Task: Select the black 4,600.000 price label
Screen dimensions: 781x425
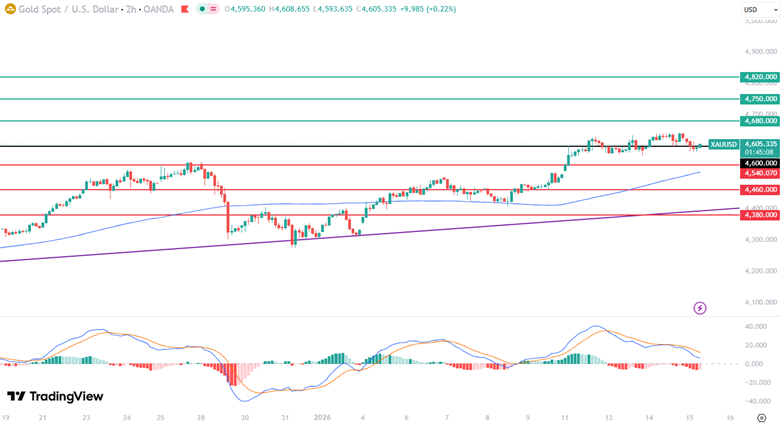Action: click(760, 163)
